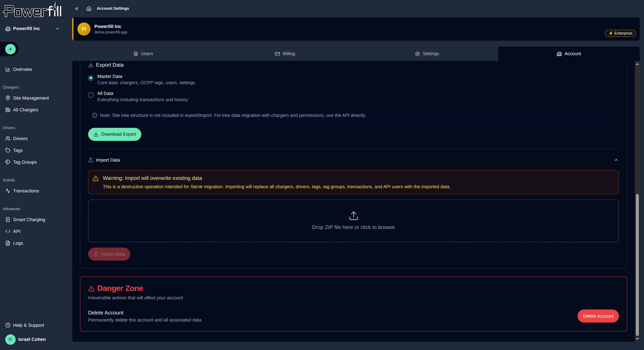Click the Tag Groups icon

8,162
